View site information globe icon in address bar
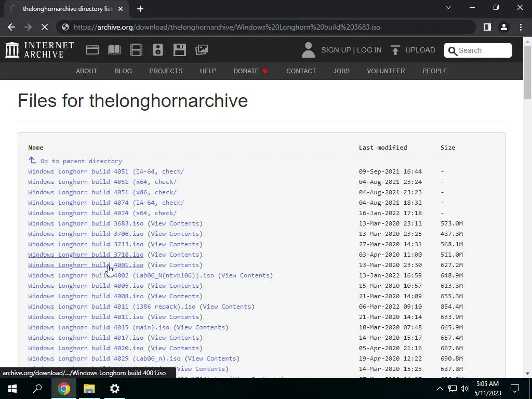532x399 pixels. (x=65, y=27)
